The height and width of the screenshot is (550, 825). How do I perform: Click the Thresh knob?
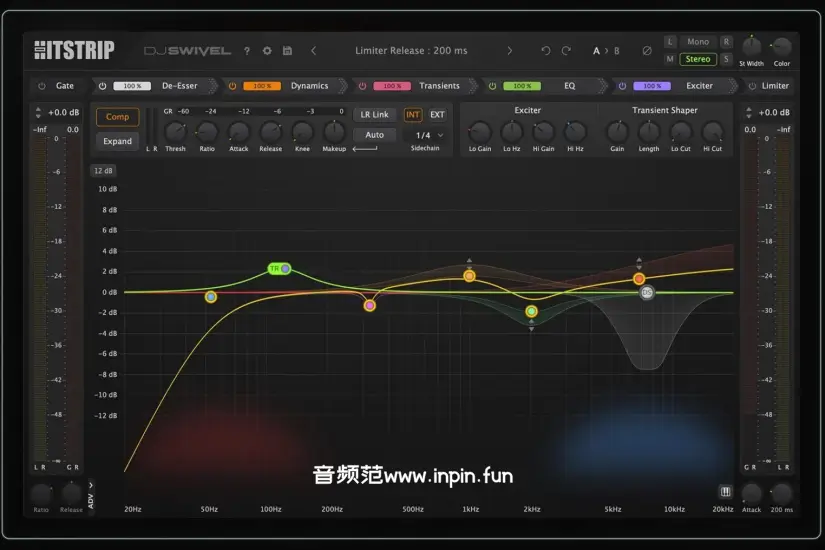175,132
